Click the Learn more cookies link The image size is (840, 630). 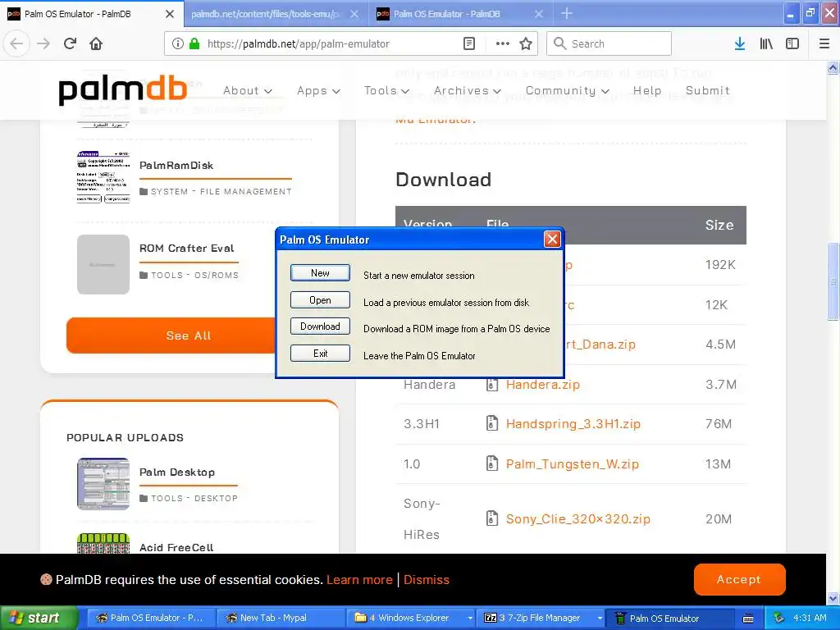pyautogui.click(x=359, y=580)
